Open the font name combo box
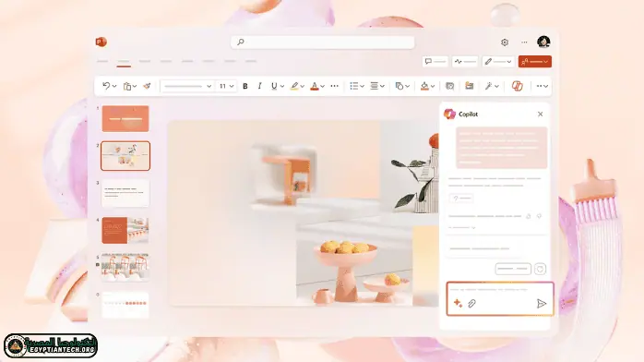This screenshot has height=362, width=644. pos(187,86)
